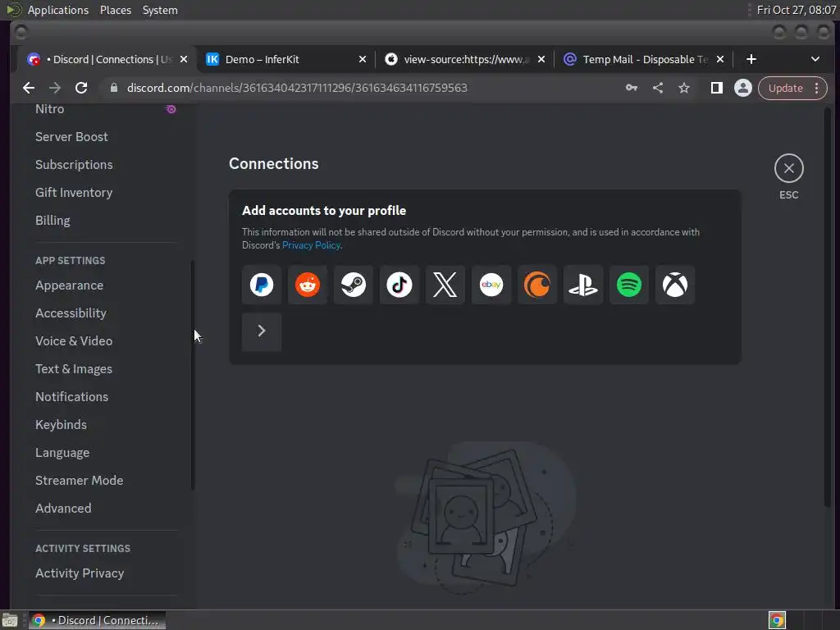The height and width of the screenshot is (630, 840).
Task: Bookmark this page with the star
Action: point(684,88)
